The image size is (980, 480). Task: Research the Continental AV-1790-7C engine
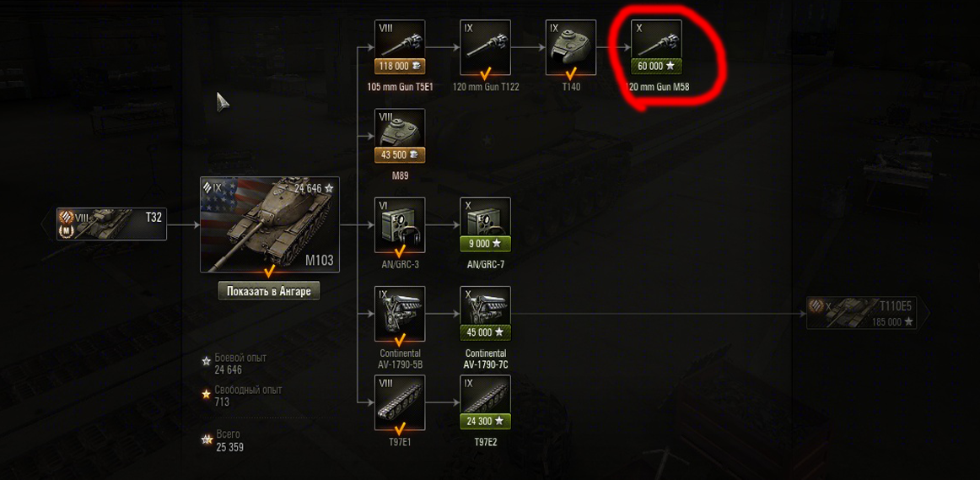486,314
